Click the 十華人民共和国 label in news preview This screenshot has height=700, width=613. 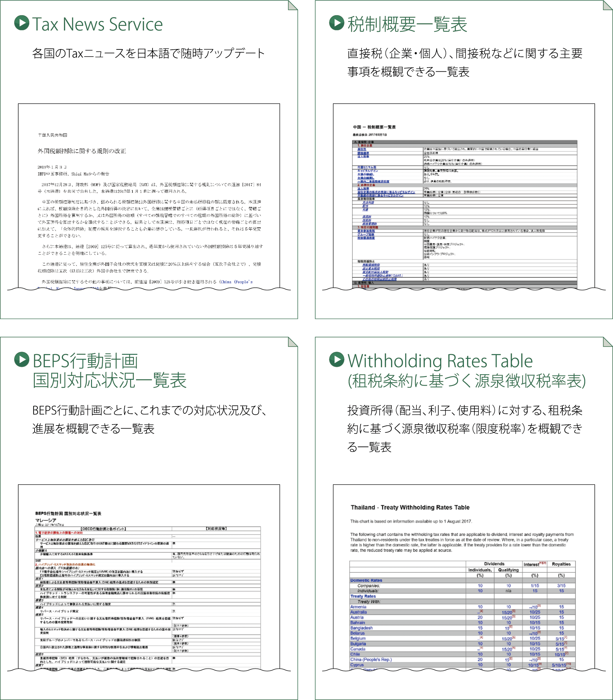point(52,135)
